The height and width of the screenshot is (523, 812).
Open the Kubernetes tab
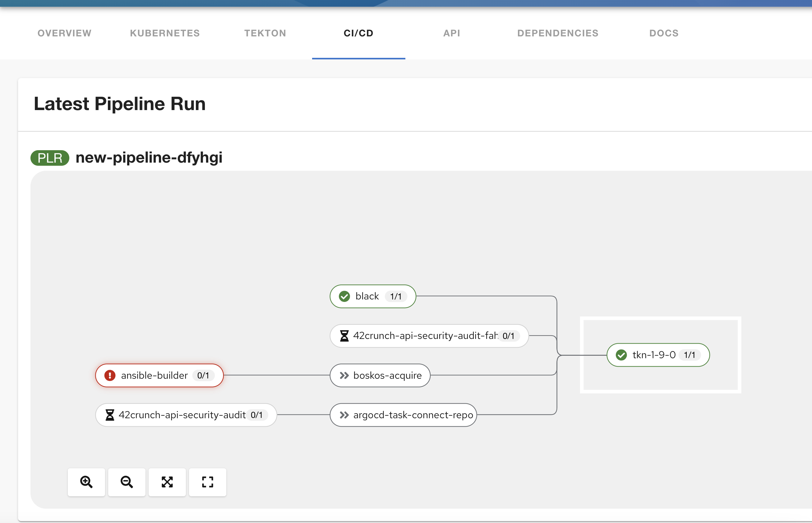coord(165,33)
